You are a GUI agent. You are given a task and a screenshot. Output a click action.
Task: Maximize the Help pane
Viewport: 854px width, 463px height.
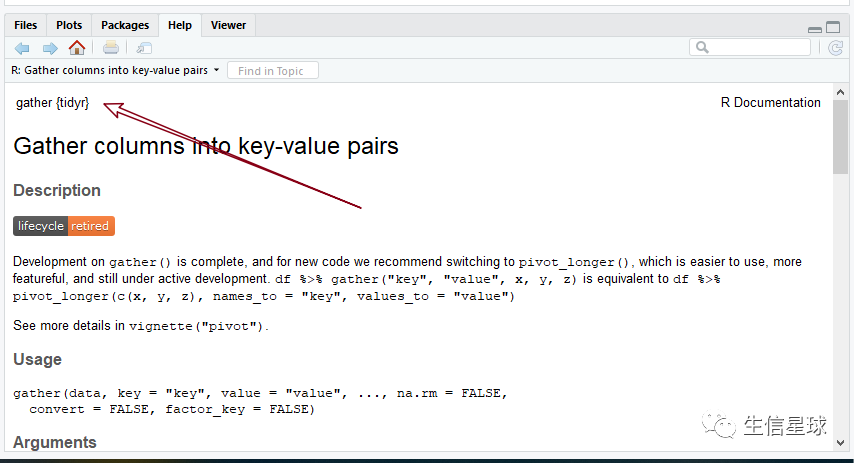(x=833, y=27)
